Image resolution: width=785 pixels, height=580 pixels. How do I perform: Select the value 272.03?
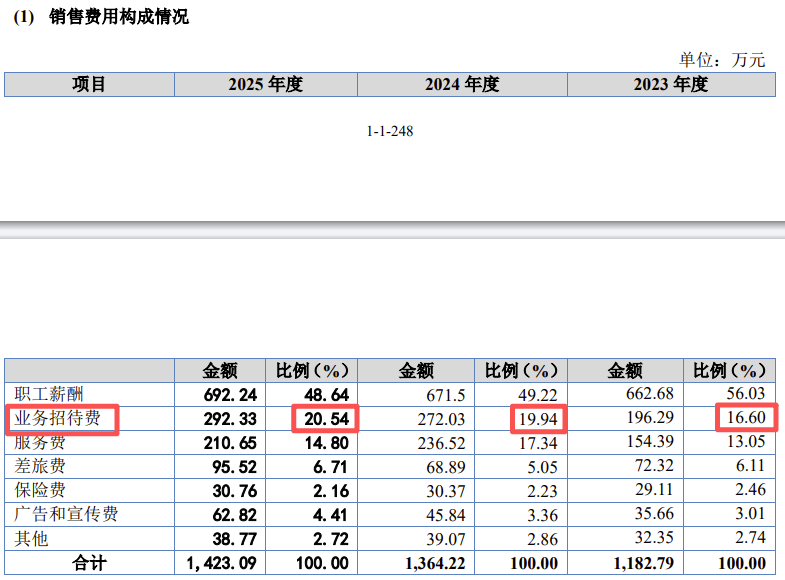coord(441,419)
